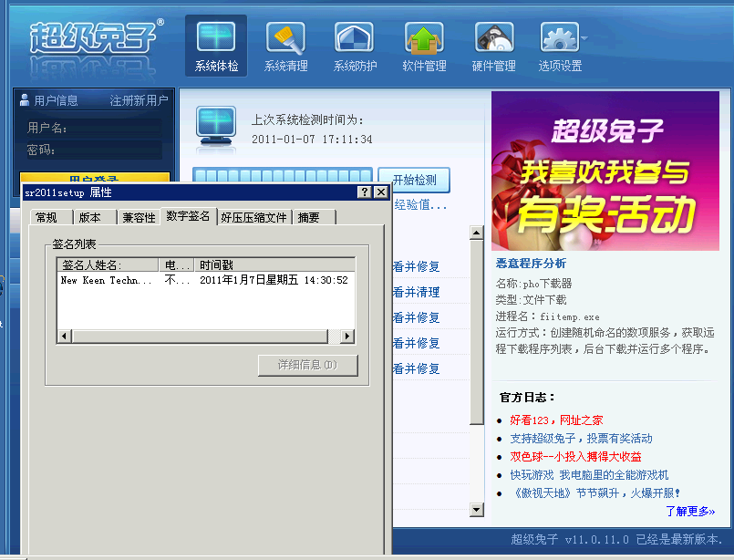
Task: Expand the dropdown arrow beside 选项设置
Action: pyautogui.click(x=584, y=38)
